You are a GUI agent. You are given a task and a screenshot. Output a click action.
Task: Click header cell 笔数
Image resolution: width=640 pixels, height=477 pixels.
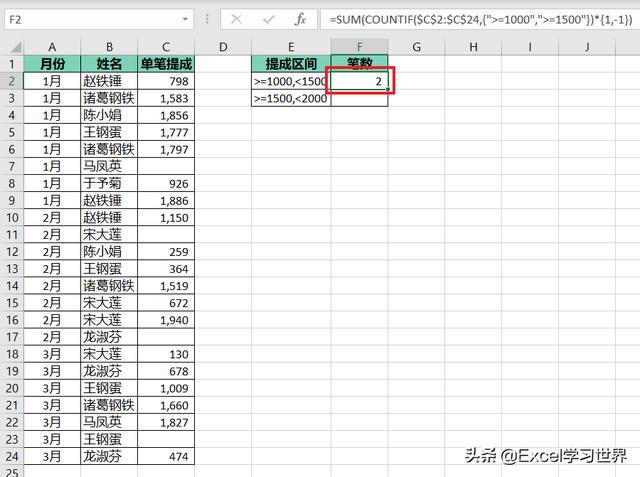(359, 63)
